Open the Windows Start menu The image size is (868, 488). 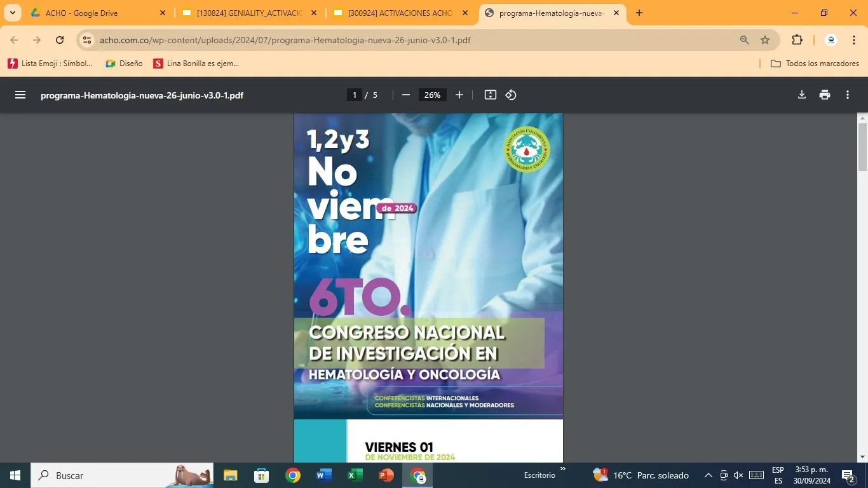tap(15, 475)
